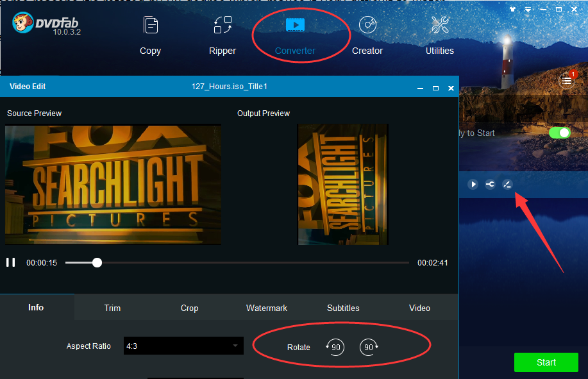Click the DVDFab logo

45,23
